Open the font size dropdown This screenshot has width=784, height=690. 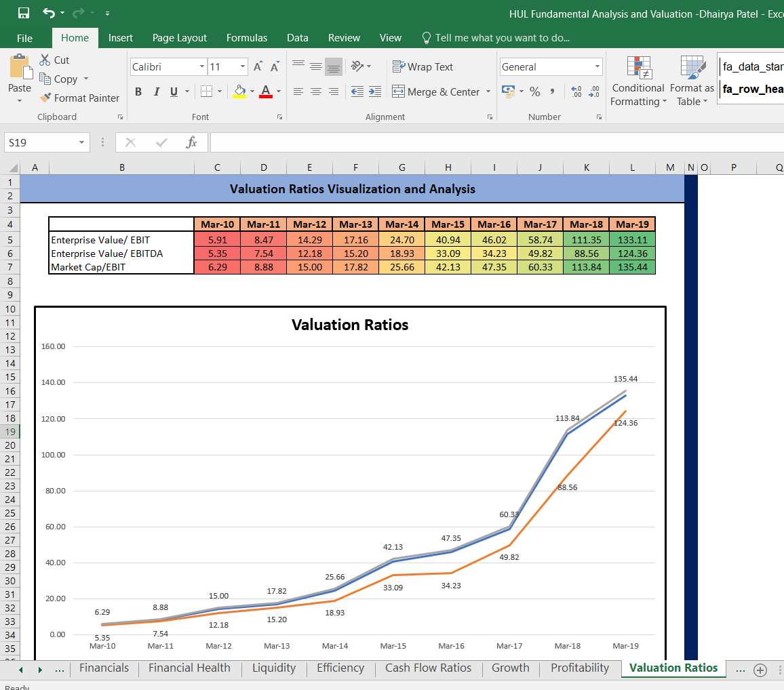243,66
